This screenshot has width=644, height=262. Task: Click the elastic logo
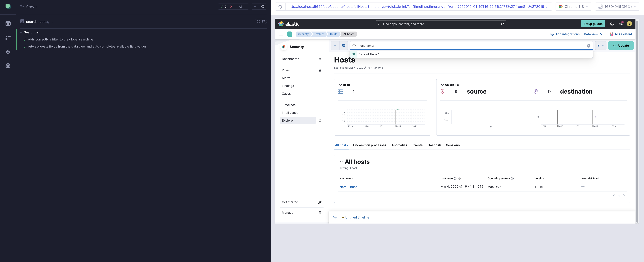click(289, 24)
